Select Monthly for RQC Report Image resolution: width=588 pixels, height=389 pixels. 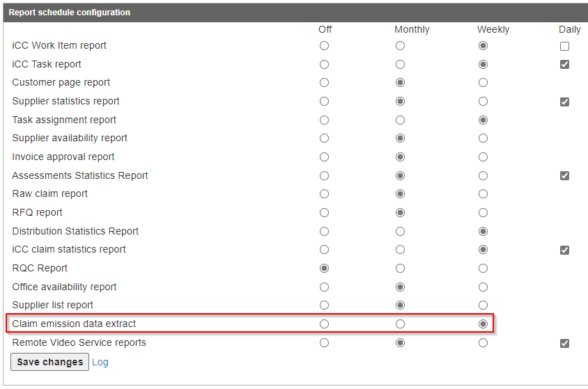tap(400, 268)
